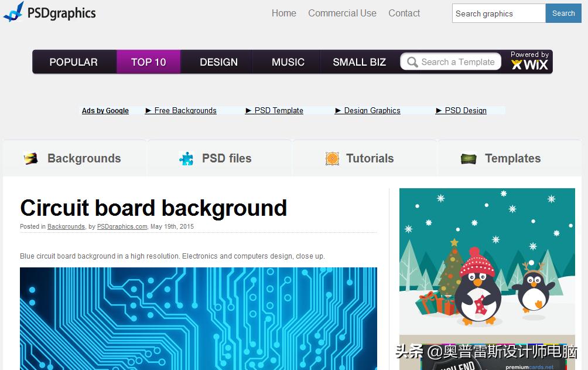Open the Design Graphics ad link
588x370 pixels.
[368, 110]
